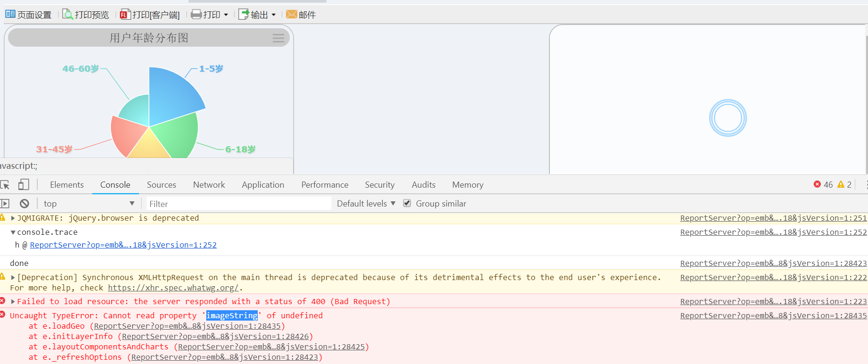The width and height of the screenshot is (868, 364).
Task: Select 打印[客户端] client print
Action: click(x=150, y=15)
